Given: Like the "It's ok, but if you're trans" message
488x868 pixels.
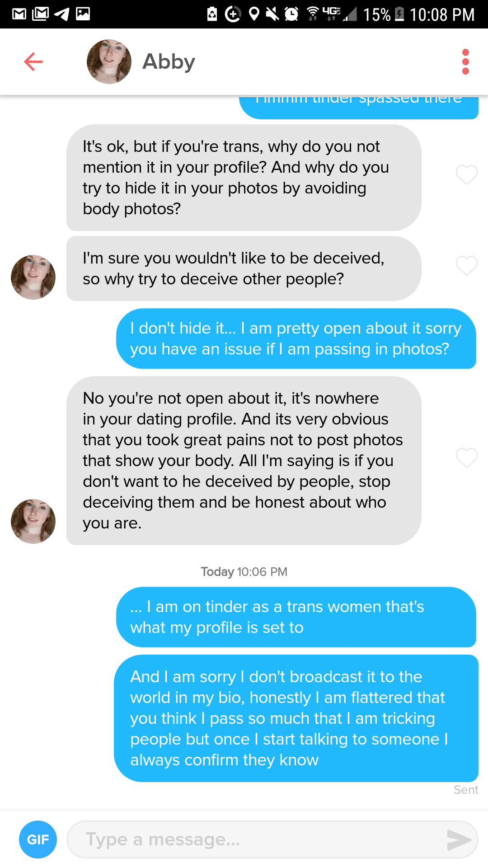Looking at the screenshot, I should [466, 175].
